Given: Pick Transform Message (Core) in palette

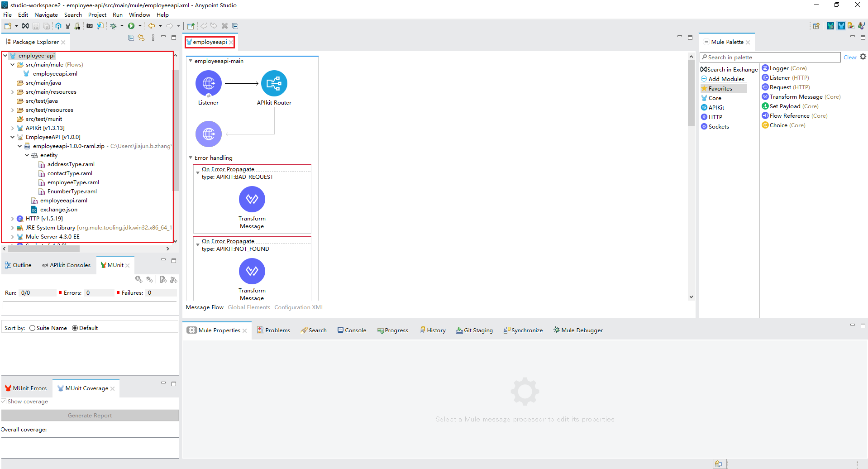Looking at the screenshot, I should point(801,97).
